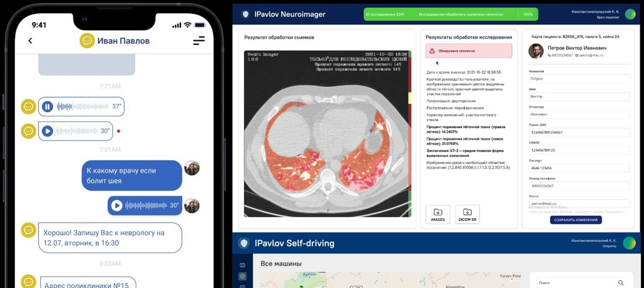Seek within the 37" voice message waveform
This screenshot has height=288, width=644.
coord(83,106)
